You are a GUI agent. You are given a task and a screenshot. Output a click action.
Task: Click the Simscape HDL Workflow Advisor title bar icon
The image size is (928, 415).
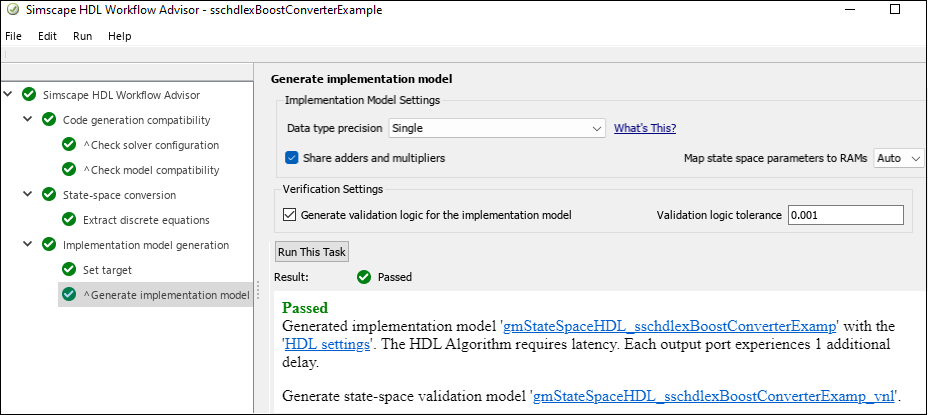13,10
